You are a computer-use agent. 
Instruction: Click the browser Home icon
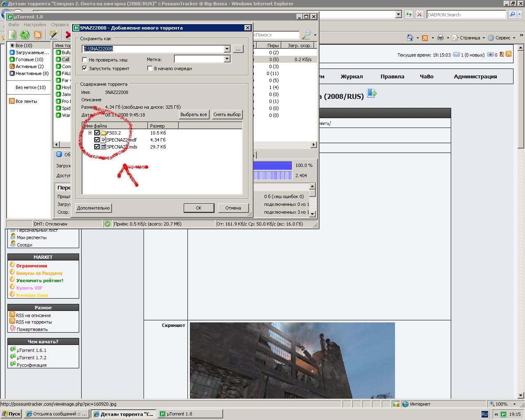tap(410, 38)
